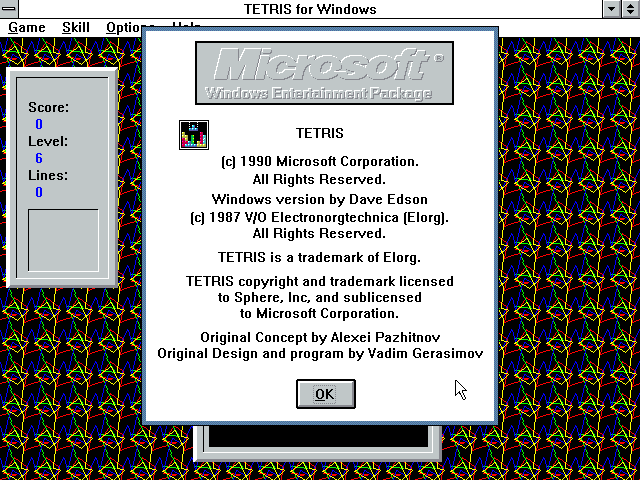Click "TETRIS copyright and trademark licensed" line
This screenshot has width=640, height=480.
pyautogui.click(x=320, y=282)
